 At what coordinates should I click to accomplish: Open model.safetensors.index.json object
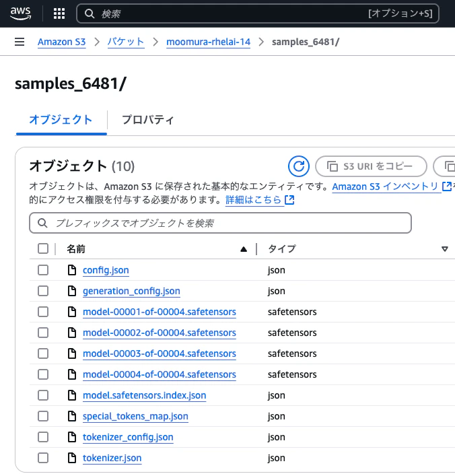[145, 395]
